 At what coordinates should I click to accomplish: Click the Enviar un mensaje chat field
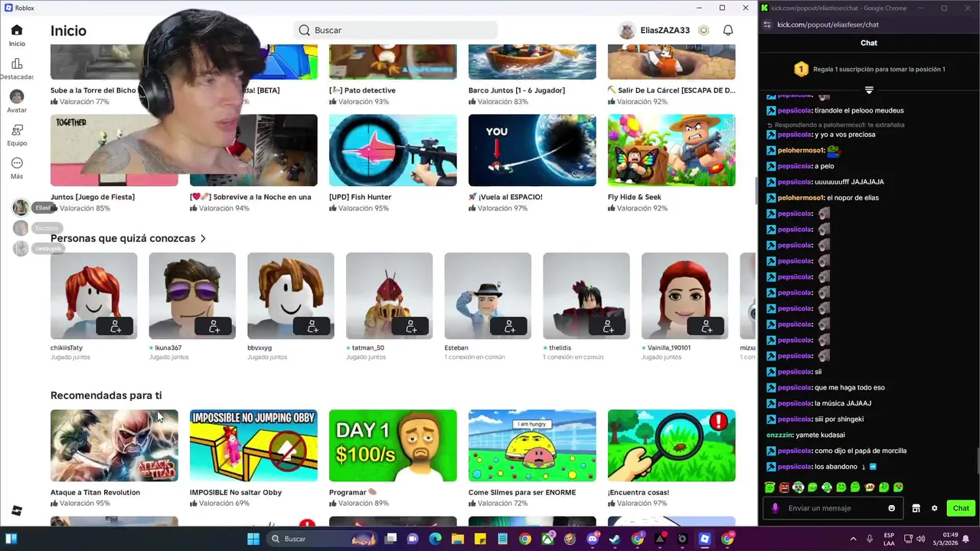tap(835, 508)
